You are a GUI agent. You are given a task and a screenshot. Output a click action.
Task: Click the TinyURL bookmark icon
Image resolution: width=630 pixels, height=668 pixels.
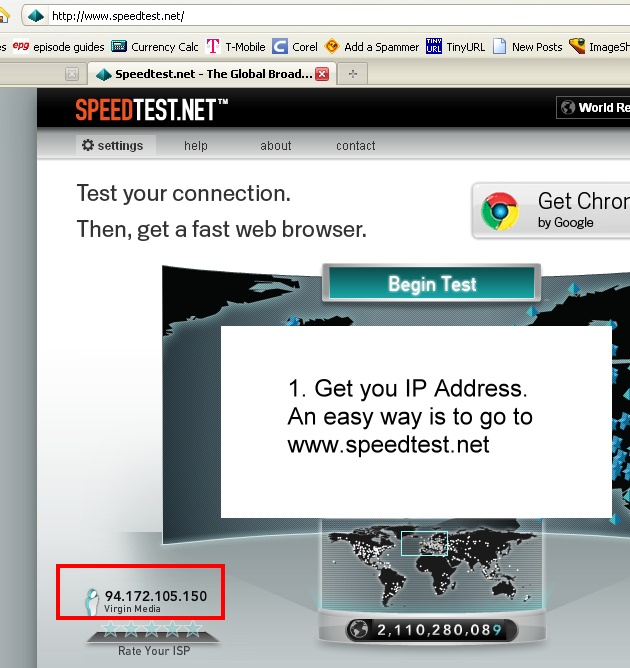tap(434, 46)
